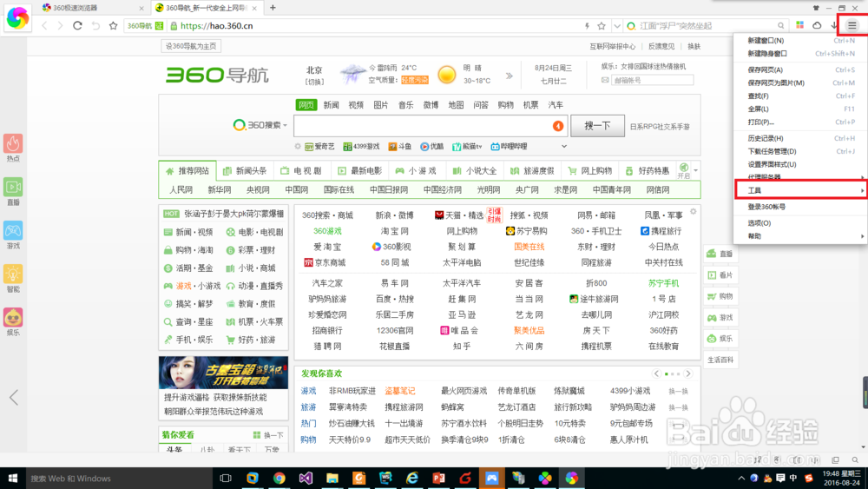Bookmark page with star inside address bar
Viewport: 868px width, 489px height.
click(x=602, y=25)
